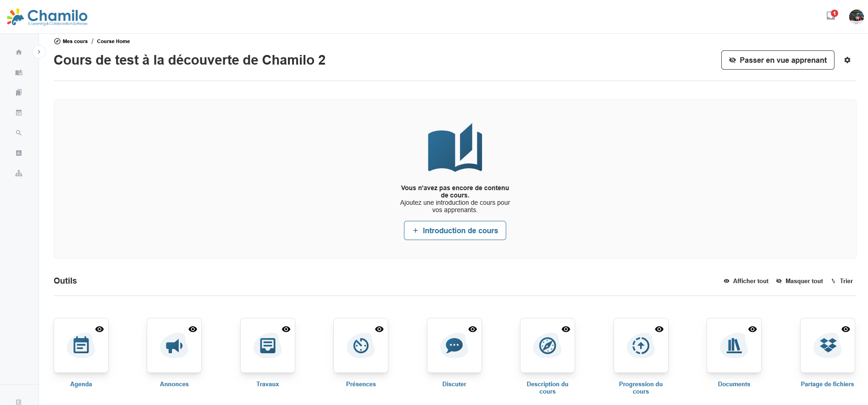Click the Annonces text link
Image resolution: width=868 pixels, height=405 pixels.
click(174, 384)
